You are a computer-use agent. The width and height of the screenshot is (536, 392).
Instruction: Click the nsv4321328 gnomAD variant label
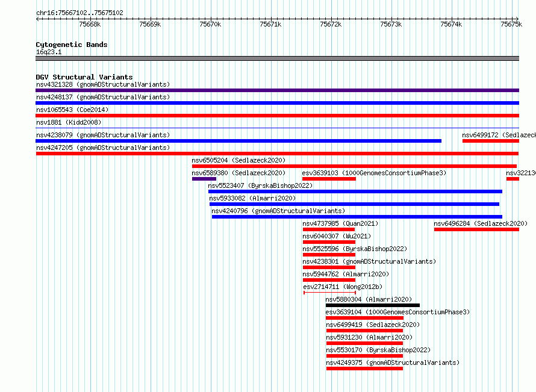pos(103,84)
